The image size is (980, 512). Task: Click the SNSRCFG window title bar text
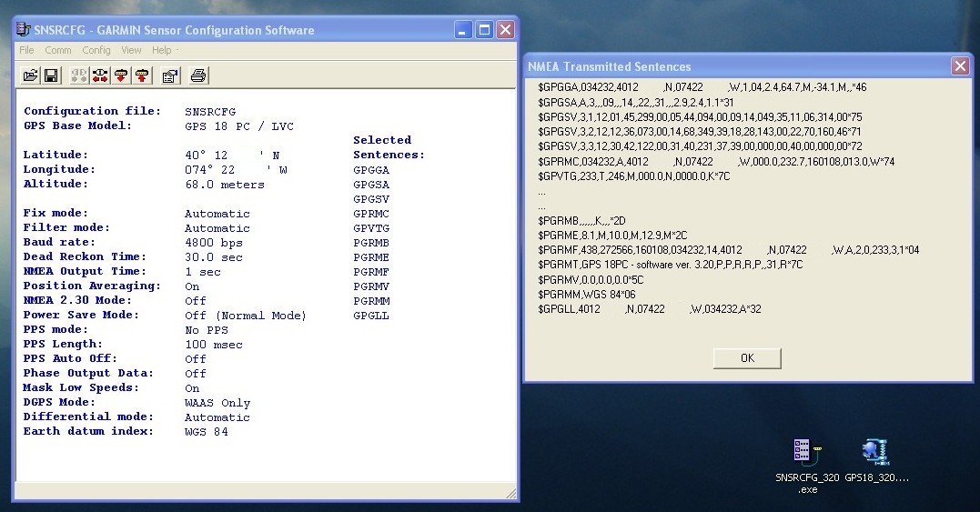174,30
